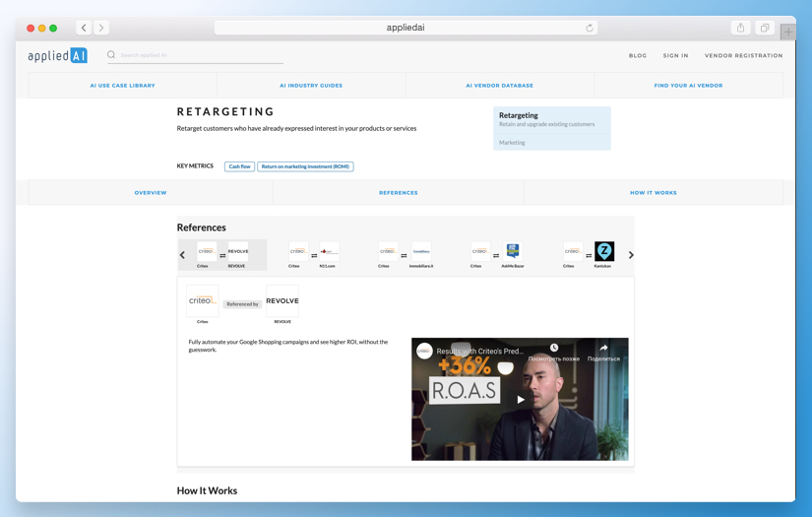Click the video share arrow icon
This screenshot has width=812, height=517.
point(603,348)
